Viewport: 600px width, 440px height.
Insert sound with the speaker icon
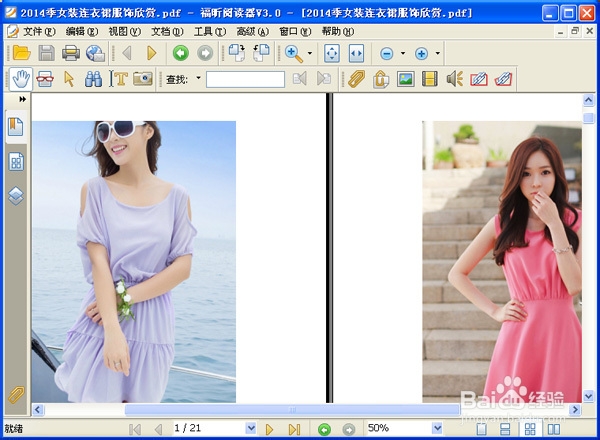click(x=455, y=79)
